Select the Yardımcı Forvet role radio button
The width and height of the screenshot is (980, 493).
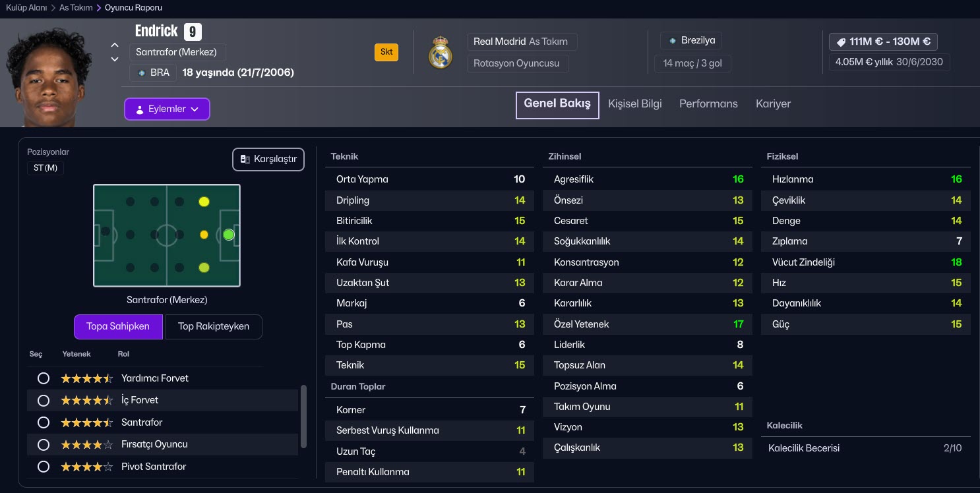pos(44,378)
